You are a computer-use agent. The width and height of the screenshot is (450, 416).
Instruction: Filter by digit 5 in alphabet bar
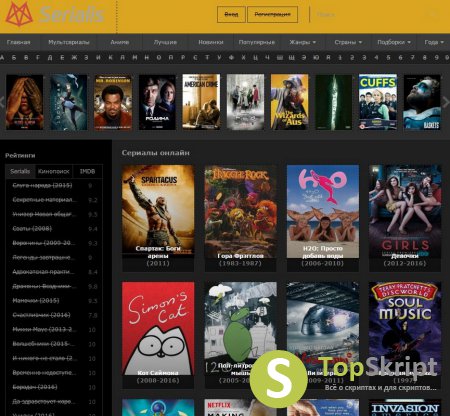point(388,58)
